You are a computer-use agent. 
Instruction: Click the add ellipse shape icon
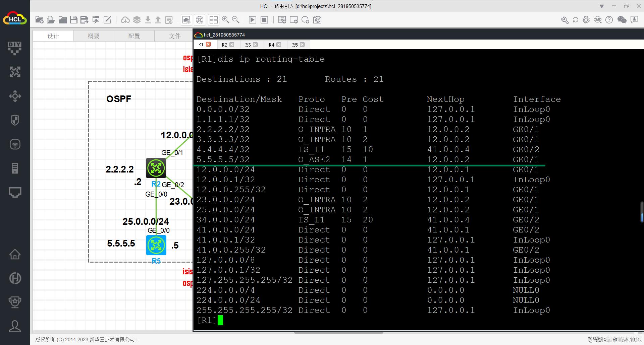coord(305,20)
